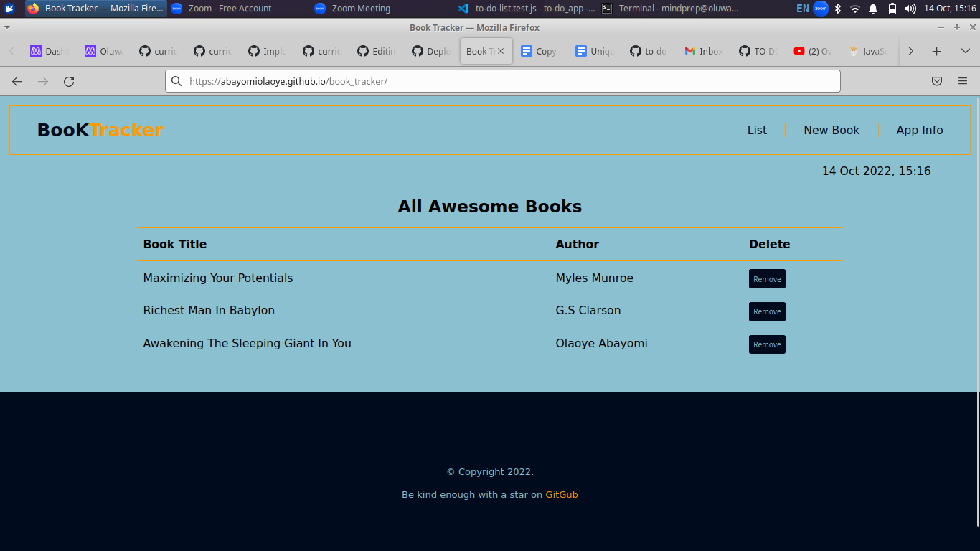Click the GitGub star link in the footer
Image resolution: width=980 pixels, height=551 pixels.
pyautogui.click(x=562, y=494)
